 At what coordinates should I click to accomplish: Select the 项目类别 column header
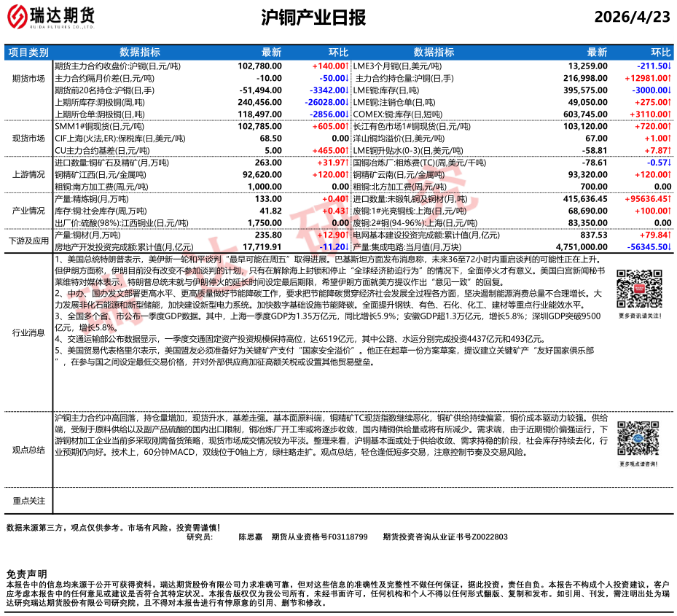pyautogui.click(x=28, y=52)
